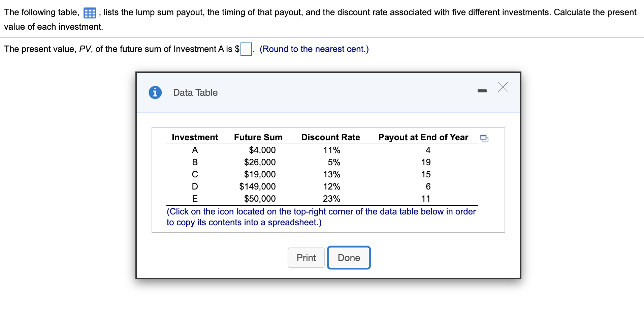Click the $26,000 future sum cell
Viewport: 644px width, 319px height.
tap(260, 162)
